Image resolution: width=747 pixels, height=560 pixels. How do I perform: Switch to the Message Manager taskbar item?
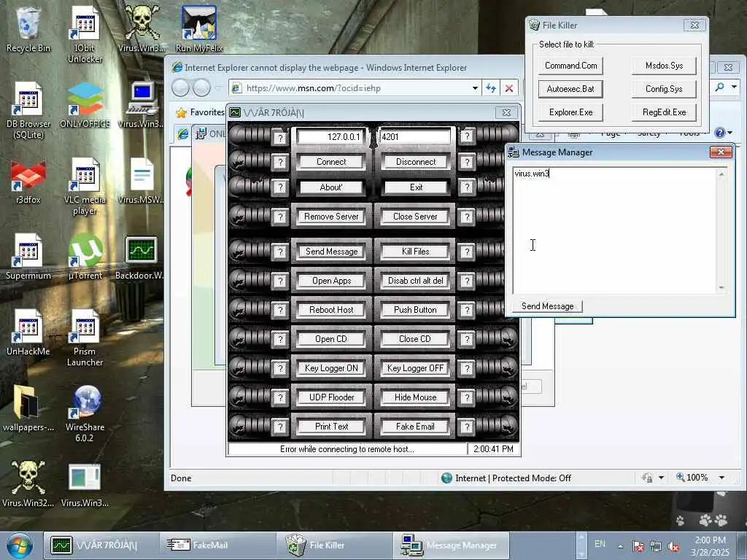[451, 545]
